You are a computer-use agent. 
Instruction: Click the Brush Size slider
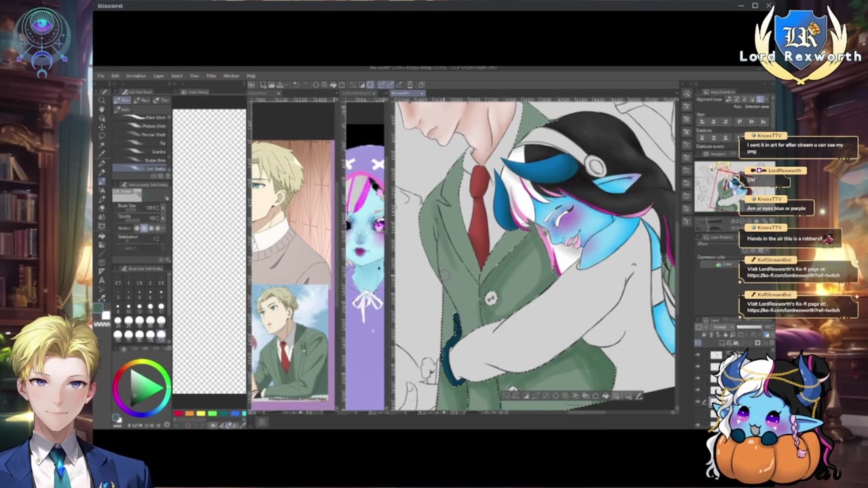[132, 209]
